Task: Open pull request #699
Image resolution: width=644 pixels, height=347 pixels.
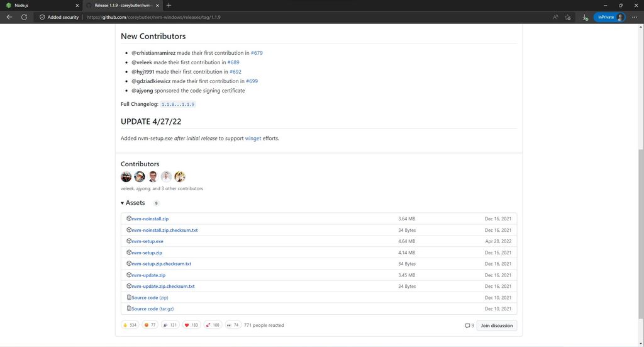Action: (252, 81)
